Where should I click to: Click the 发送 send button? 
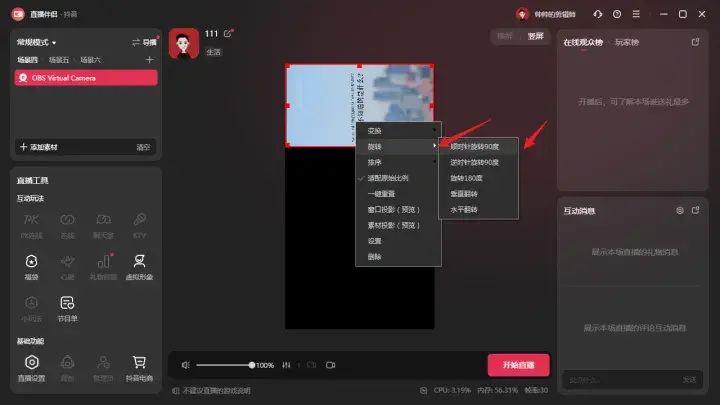coord(689,380)
